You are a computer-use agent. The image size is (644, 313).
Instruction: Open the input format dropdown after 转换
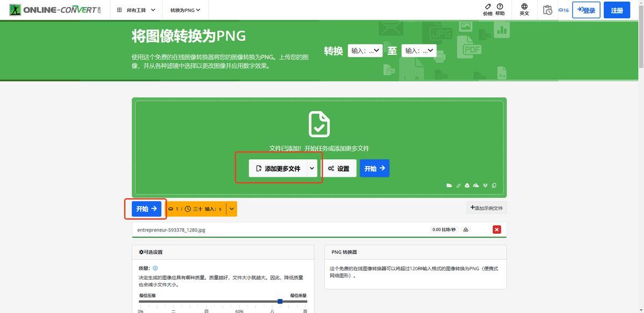click(365, 51)
